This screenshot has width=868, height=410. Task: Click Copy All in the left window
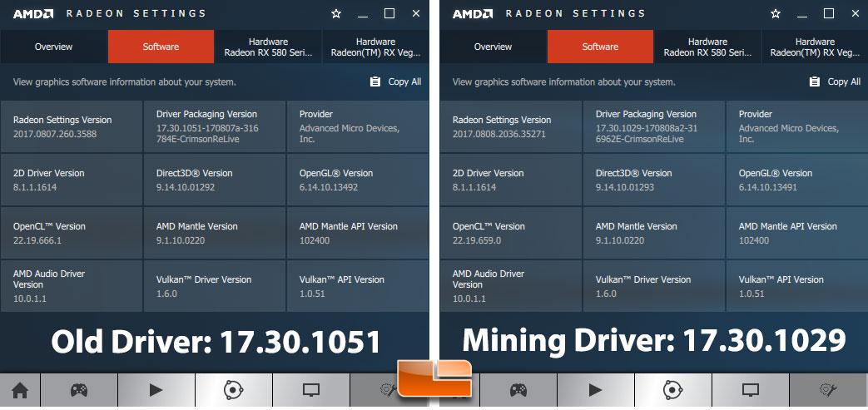pyautogui.click(x=395, y=82)
